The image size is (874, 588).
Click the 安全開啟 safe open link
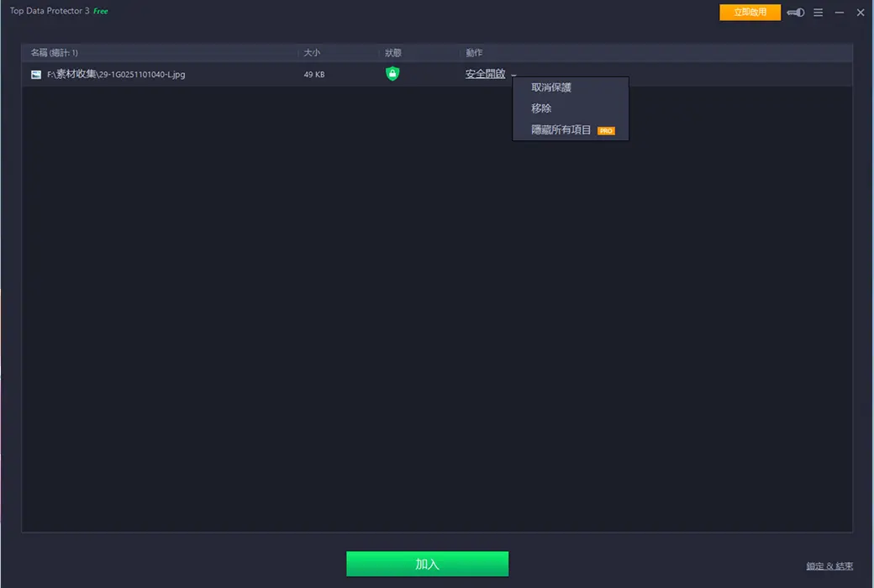pyautogui.click(x=485, y=74)
